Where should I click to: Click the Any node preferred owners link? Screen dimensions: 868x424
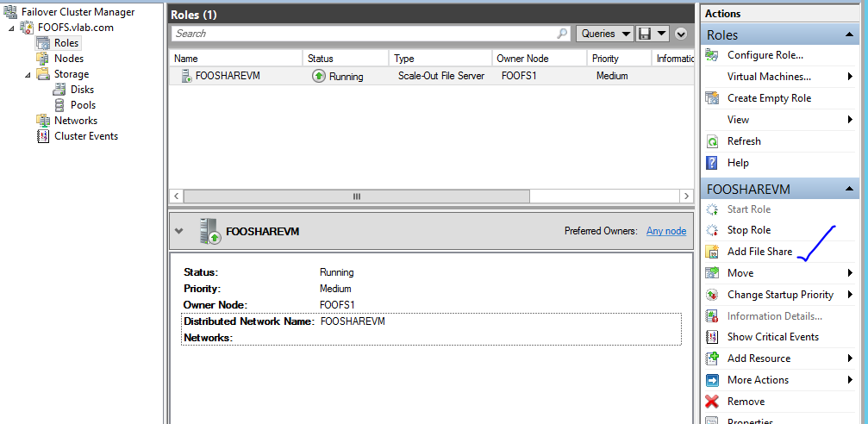pos(666,231)
